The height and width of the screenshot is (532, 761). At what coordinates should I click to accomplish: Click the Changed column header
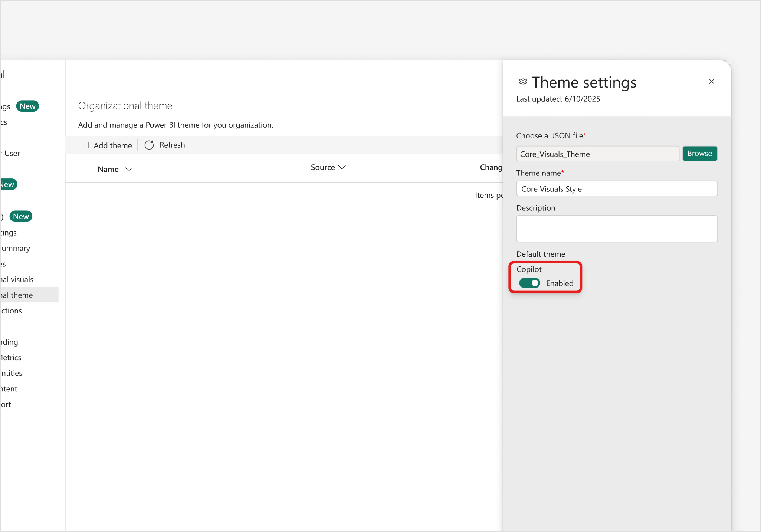491,167
